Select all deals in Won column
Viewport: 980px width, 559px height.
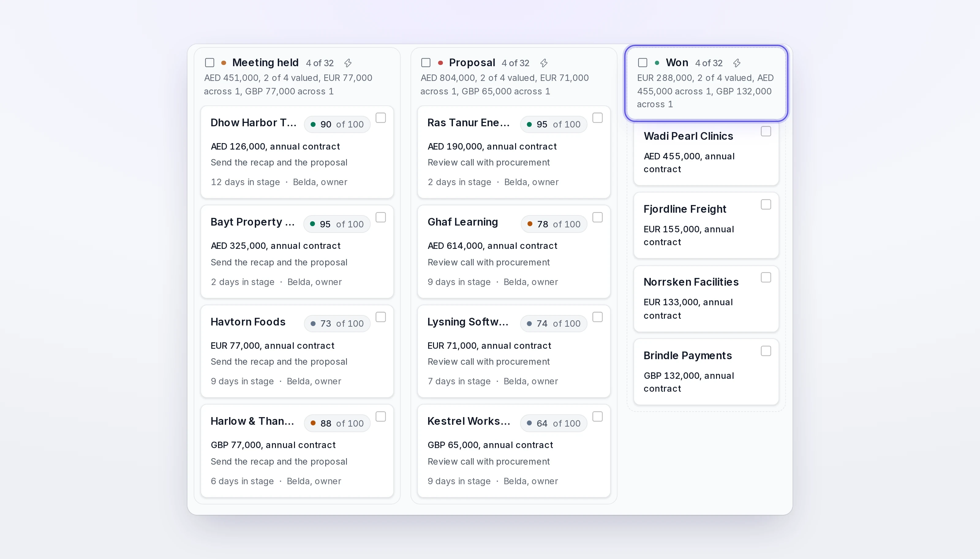(643, 63)
